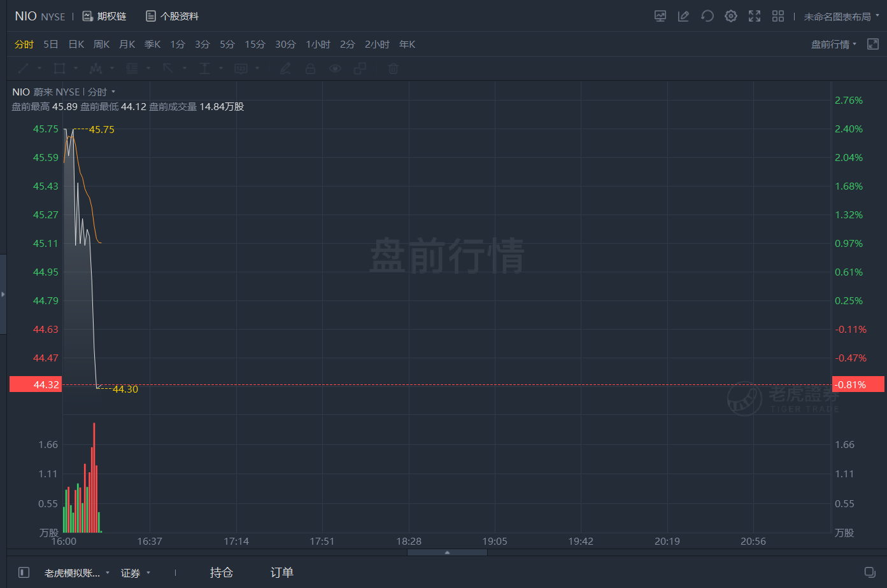Viewport: 887px width, 588px height.
Task: Click the chart monitor icon in top bar
Action: pyautogui.click(x=660, y=16)
